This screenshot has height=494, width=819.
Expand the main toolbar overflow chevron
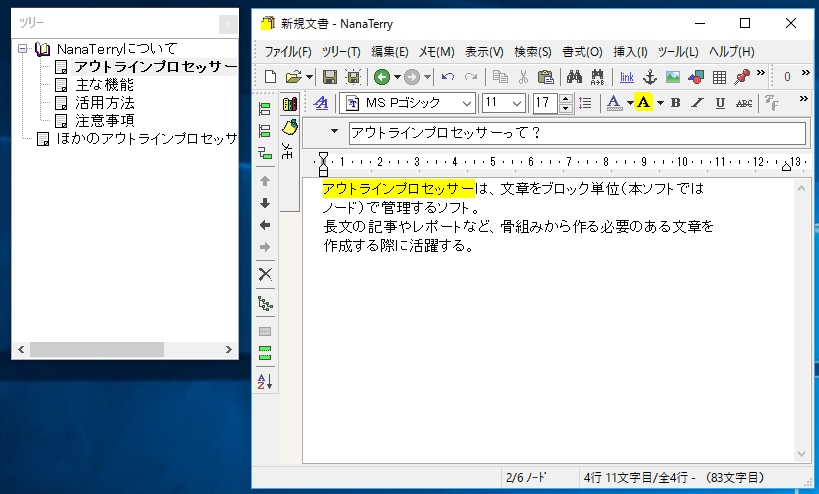(x=761, y=73)
